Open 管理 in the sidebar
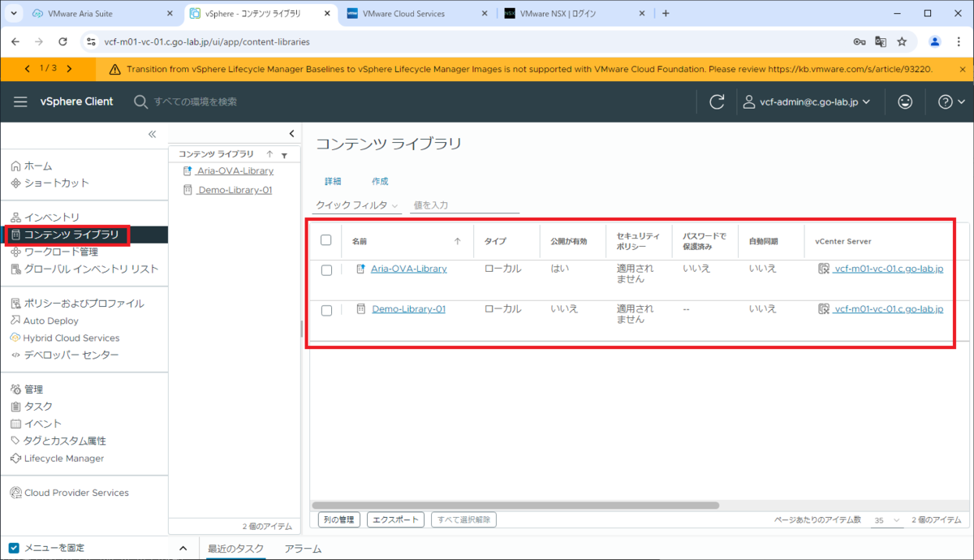 [x=27, y=390]
